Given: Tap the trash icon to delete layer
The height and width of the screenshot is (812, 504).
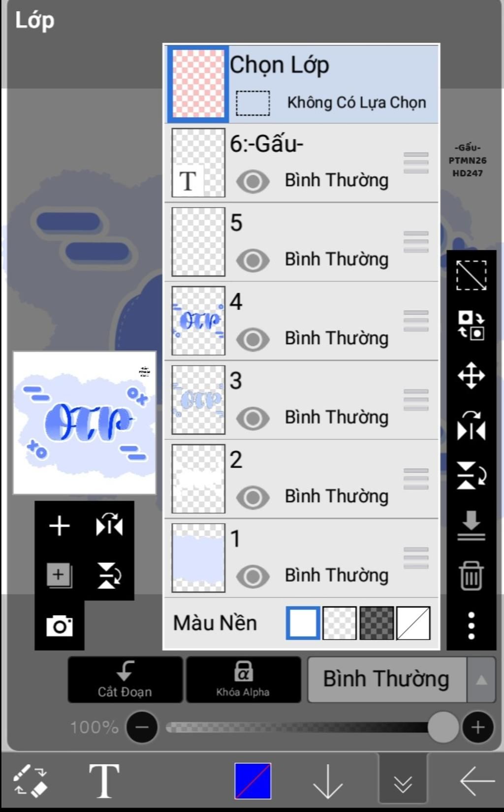Looking at the screenshot, I should click(471, 575).
